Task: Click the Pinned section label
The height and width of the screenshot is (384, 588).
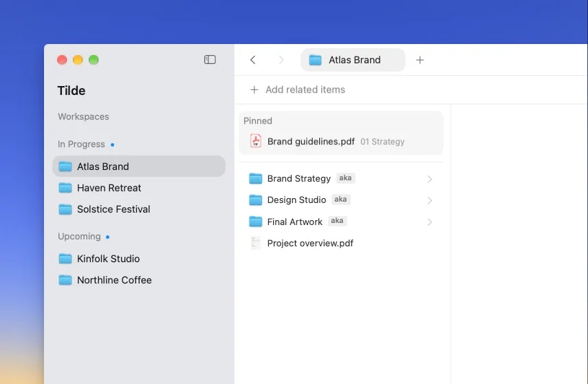Action: coord(258,121)
